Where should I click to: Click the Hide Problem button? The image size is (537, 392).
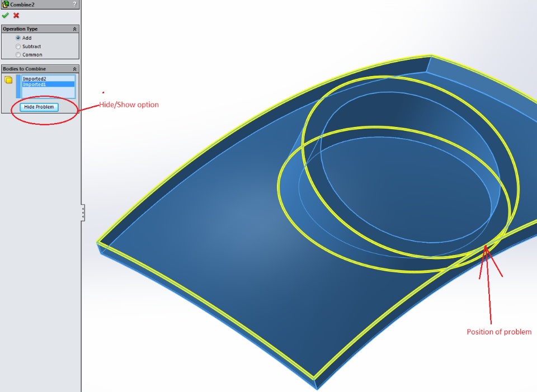pos(39,107)
